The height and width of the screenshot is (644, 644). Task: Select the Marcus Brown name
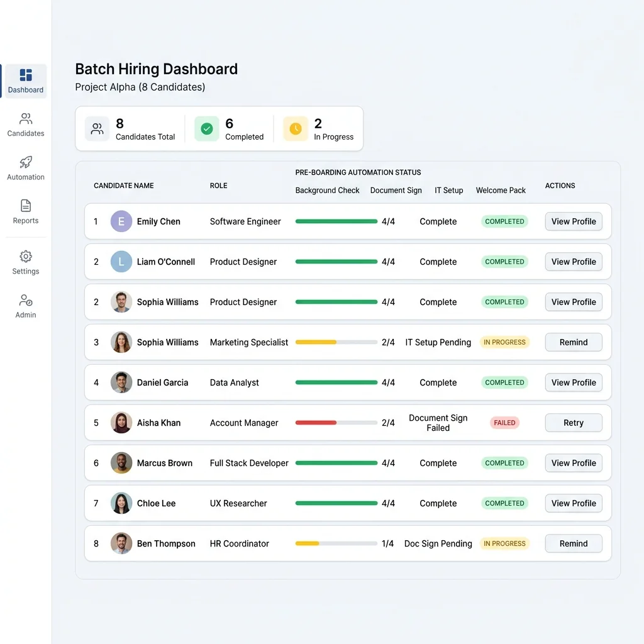(x=165, y=463)
